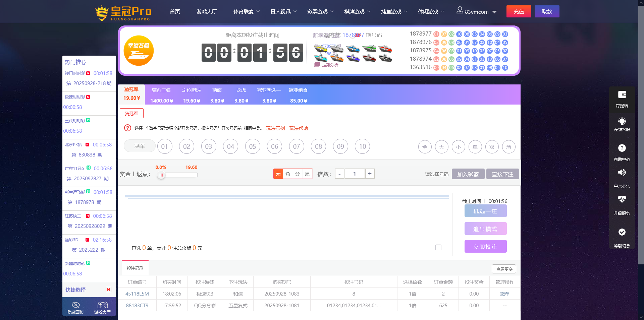Tick the checkbox in the bet list area

[438, 248]
